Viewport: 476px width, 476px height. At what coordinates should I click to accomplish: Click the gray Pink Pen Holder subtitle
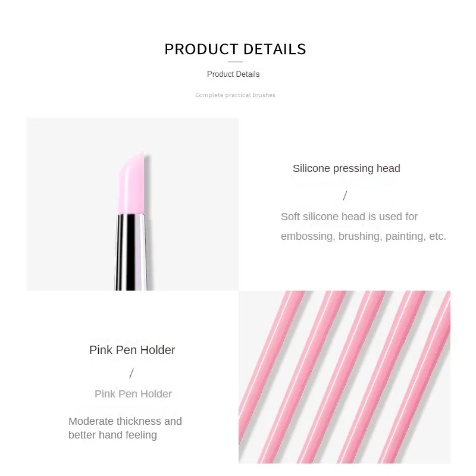pos(133,394)
